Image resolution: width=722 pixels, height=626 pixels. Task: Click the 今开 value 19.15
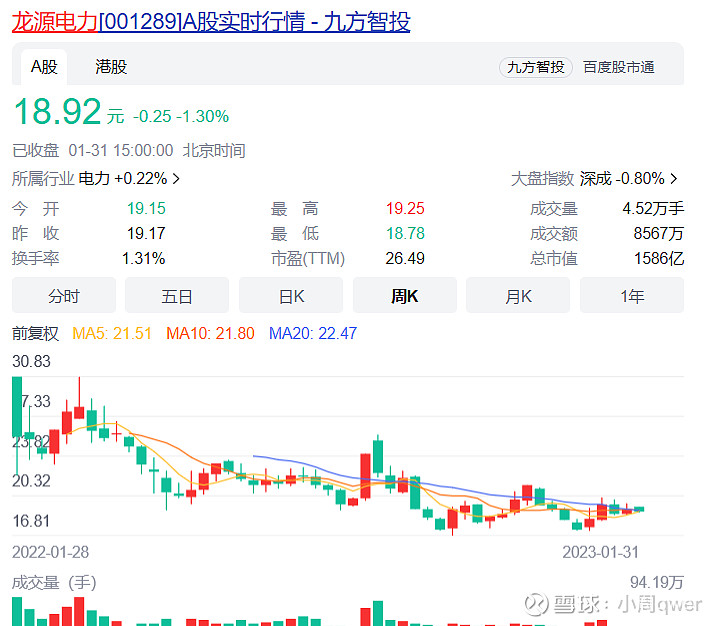(146, 209)
